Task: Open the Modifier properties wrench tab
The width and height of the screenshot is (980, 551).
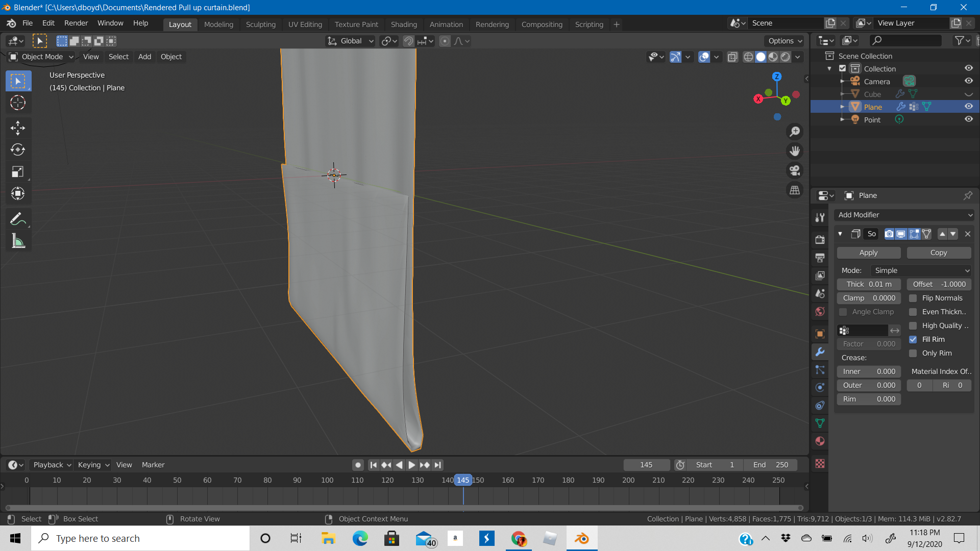Action: click(820, 352)
